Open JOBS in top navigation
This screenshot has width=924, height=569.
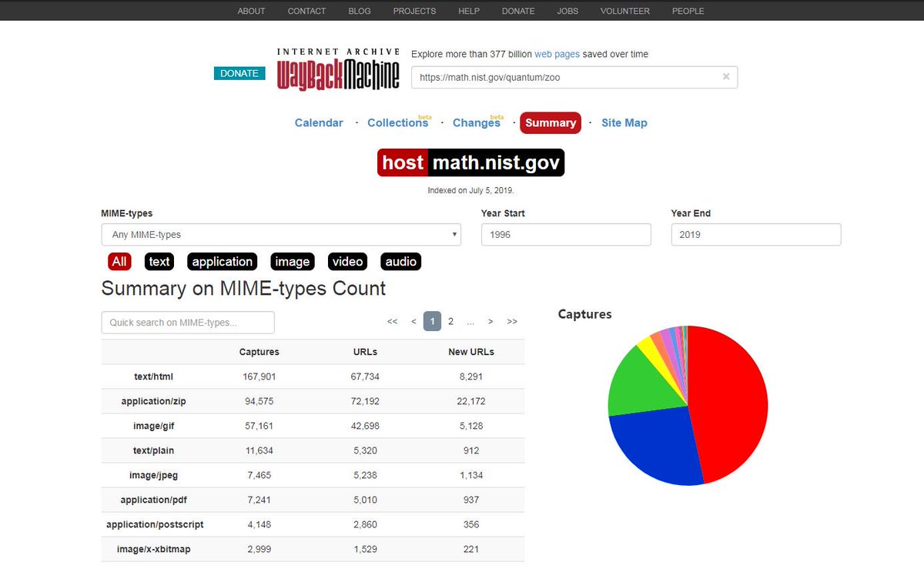point(568,11)
